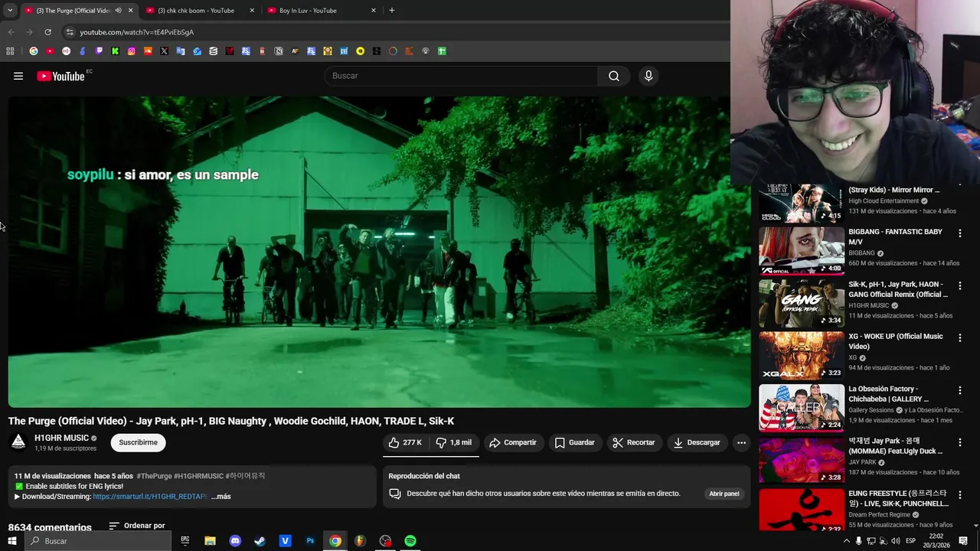Open options menu for BIGBANG FANTASTIC BABY

pos(960,233)
